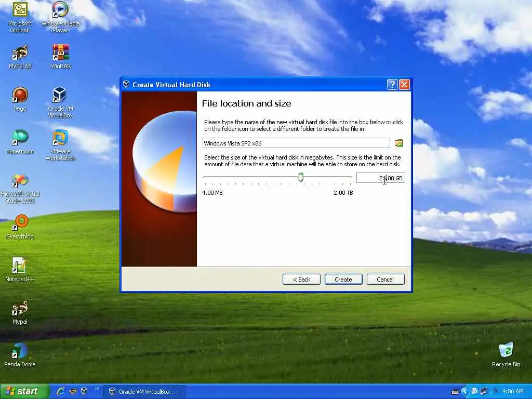Select Oracle VM VirtualBox desktop icon
532x399 pixels.
click(x=60, y=102)
